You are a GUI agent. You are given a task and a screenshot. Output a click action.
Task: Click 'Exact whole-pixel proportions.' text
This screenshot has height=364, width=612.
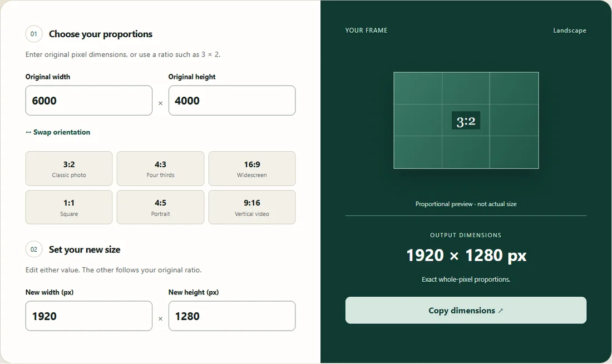(466, 280)
